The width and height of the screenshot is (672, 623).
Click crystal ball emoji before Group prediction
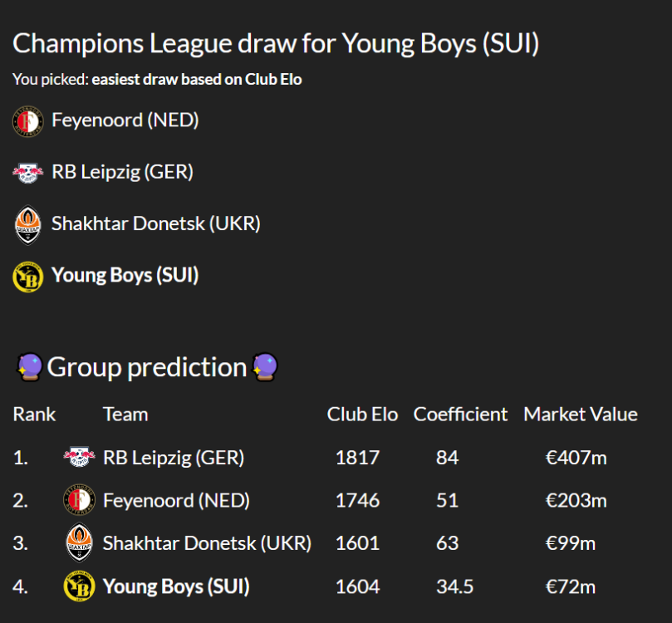click(x=30, y=367)
